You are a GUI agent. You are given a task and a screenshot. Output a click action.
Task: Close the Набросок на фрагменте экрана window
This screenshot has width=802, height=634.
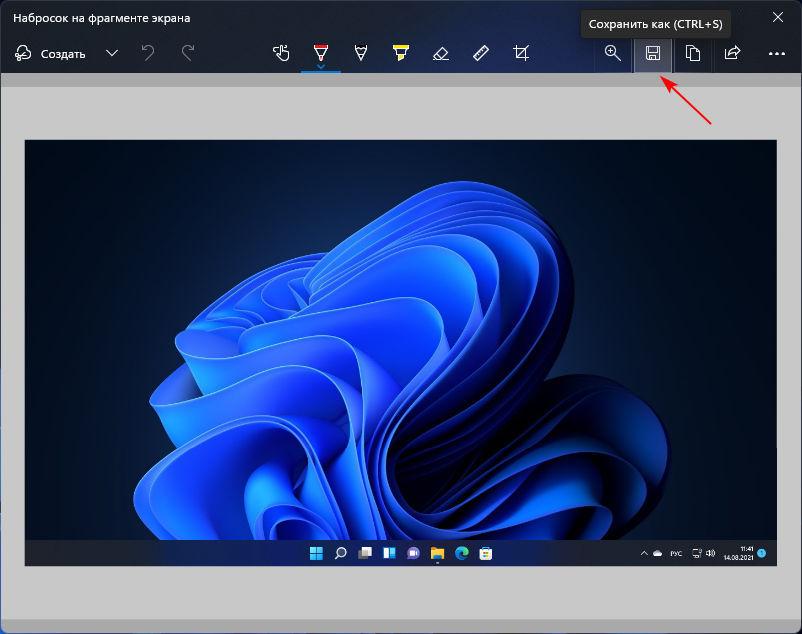pos(777,17)
